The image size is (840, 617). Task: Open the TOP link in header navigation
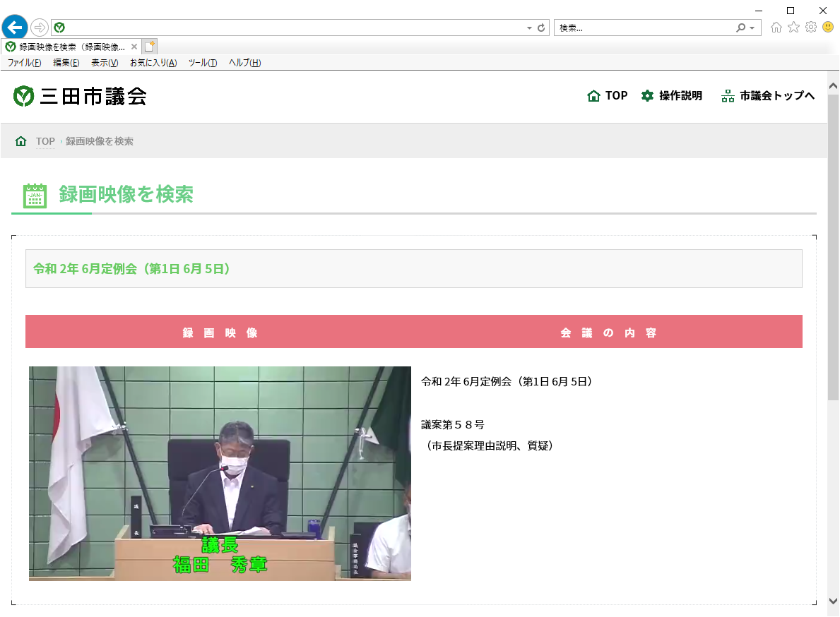coord(616,96)
